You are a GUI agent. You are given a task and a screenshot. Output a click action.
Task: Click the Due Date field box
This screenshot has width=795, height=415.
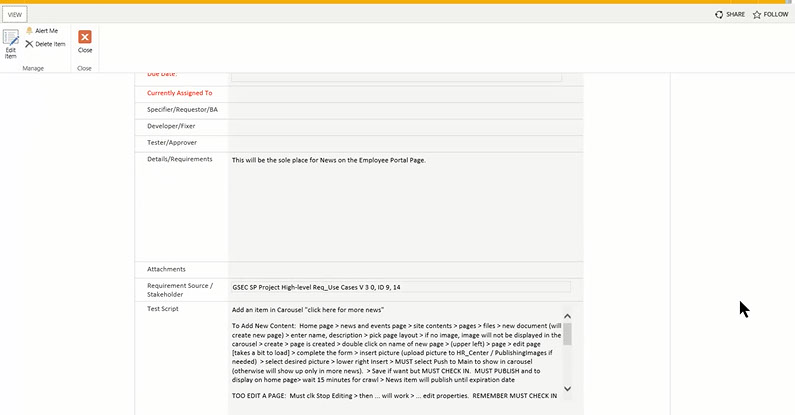click(396, 76)
